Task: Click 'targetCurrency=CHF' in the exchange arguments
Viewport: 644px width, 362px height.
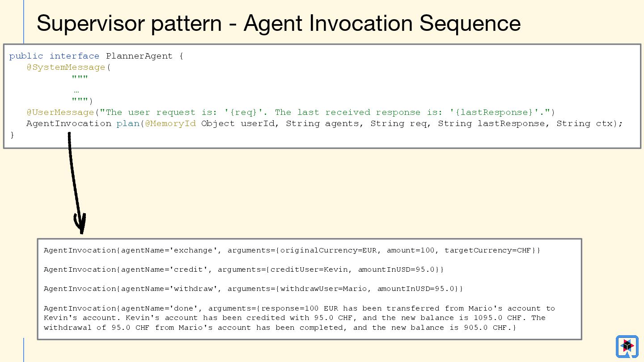Action: point(490,250)
